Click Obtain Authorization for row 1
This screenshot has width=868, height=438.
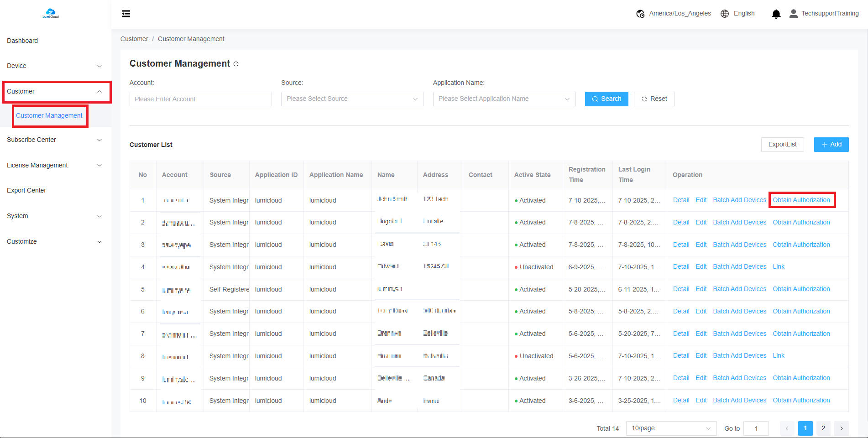tap(801, 200)
